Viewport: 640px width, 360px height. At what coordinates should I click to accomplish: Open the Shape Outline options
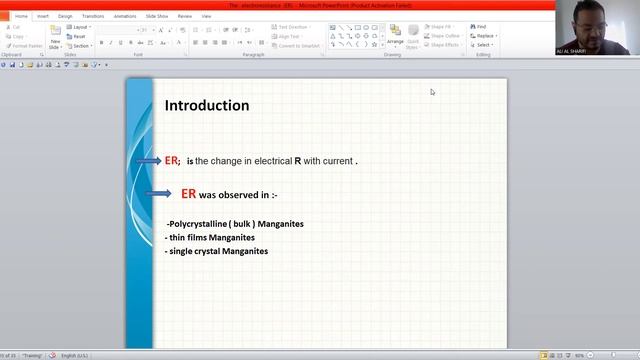pyautogui.click(x=443, y=36)
